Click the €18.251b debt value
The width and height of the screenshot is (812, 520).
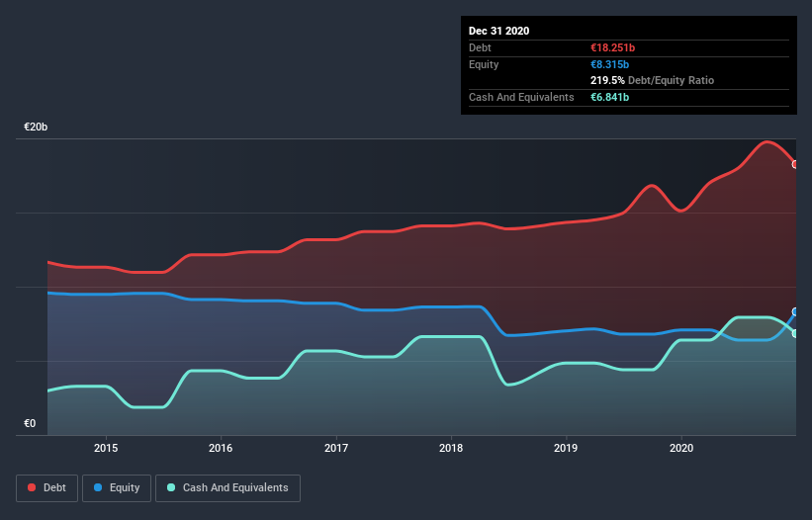point(612,48)
